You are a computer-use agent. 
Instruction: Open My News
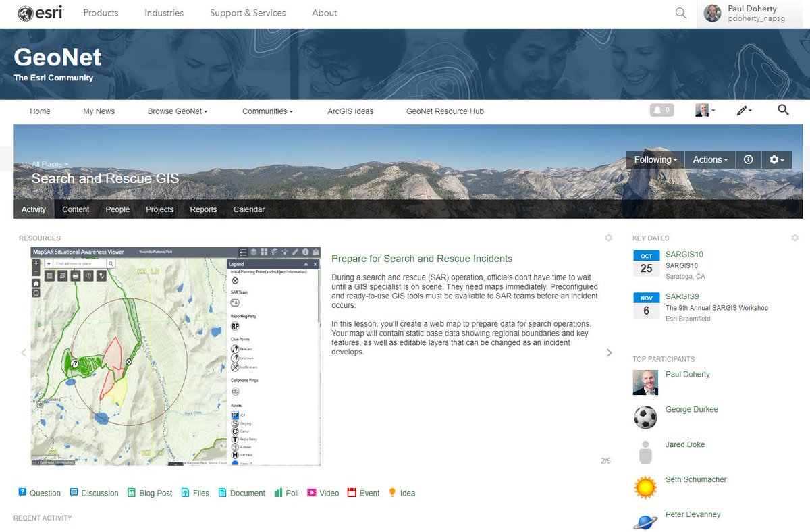coord(99,111)
